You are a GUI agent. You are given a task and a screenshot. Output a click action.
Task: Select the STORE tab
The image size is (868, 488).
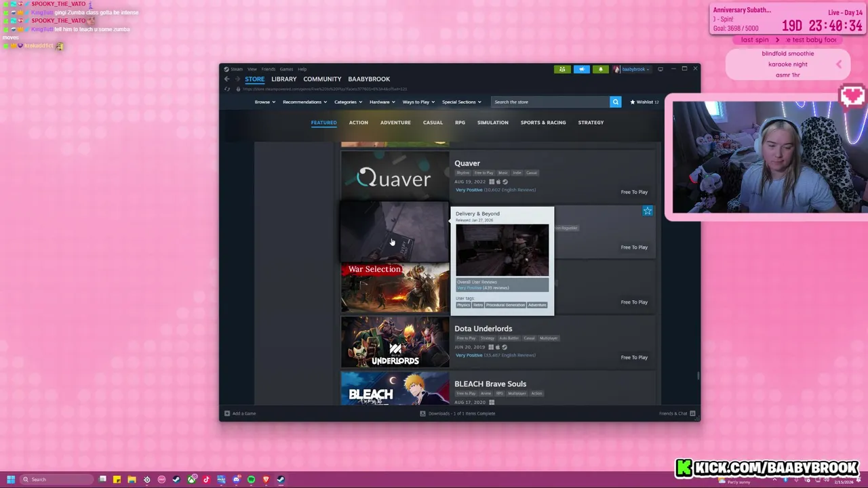point(255,79)
